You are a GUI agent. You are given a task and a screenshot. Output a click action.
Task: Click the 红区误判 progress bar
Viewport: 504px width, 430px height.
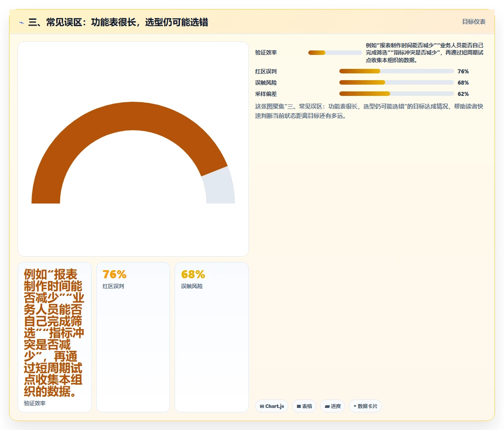tap(396, 71)
